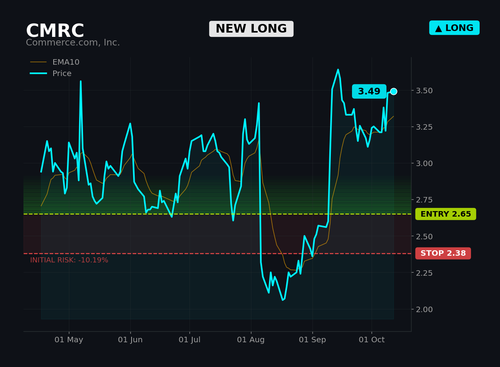
Task: Click the 3.50 y-axis value
Action: 424,91
